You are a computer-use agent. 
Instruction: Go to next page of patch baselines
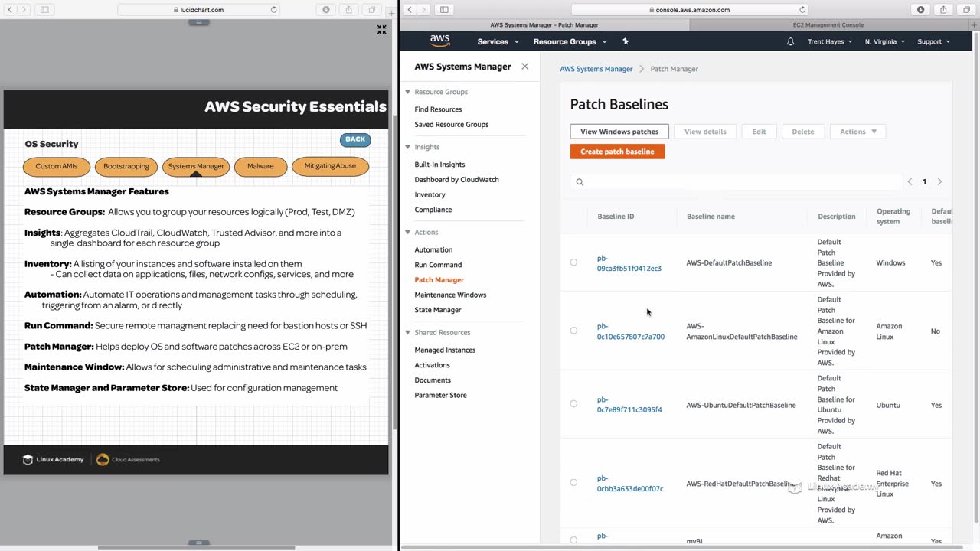pos(939,182)
